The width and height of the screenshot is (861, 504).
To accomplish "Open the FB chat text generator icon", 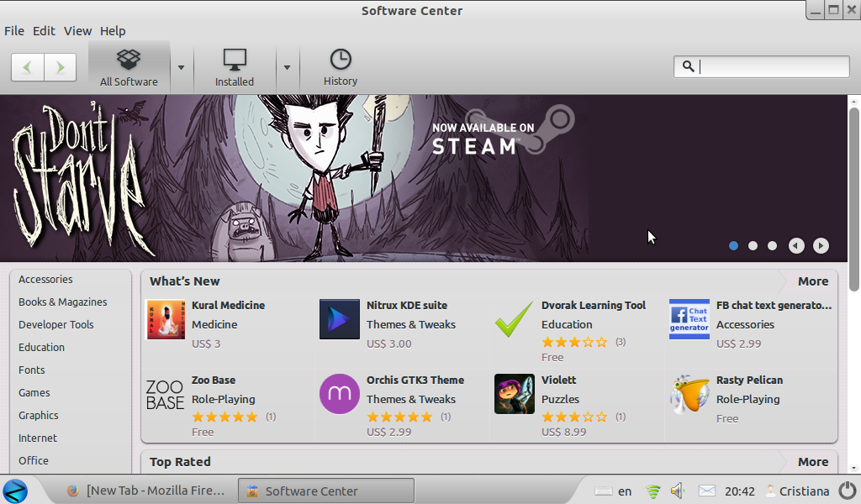I will 689,319.
